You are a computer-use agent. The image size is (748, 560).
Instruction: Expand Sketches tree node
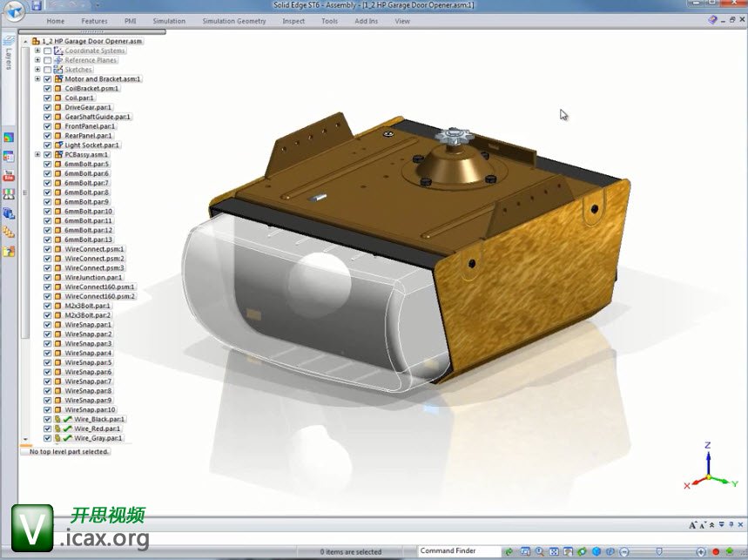37,70
